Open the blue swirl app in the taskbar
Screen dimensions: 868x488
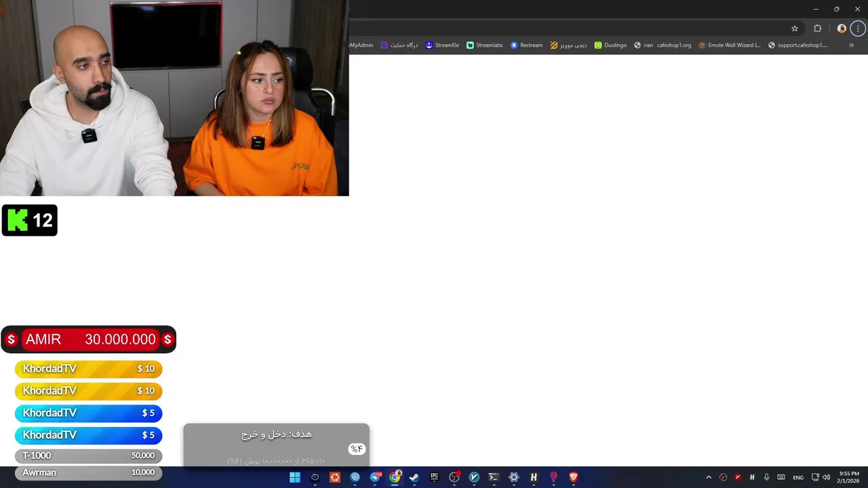pyautogui.click(x=355, y=477)
